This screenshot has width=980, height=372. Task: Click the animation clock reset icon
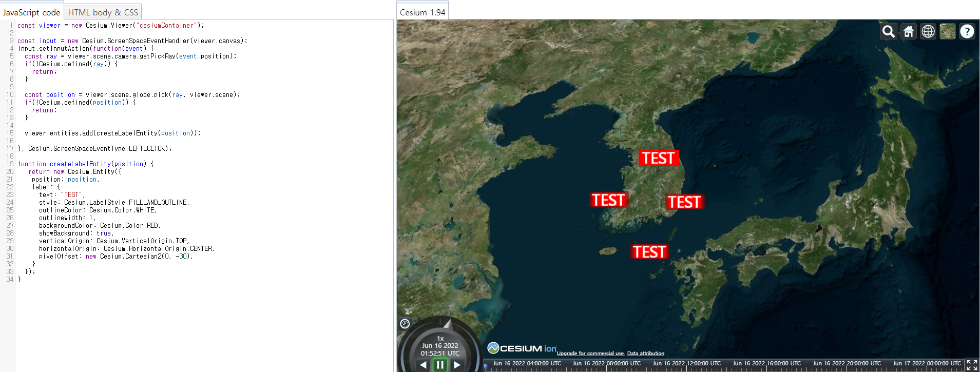[x=405, y=323]
